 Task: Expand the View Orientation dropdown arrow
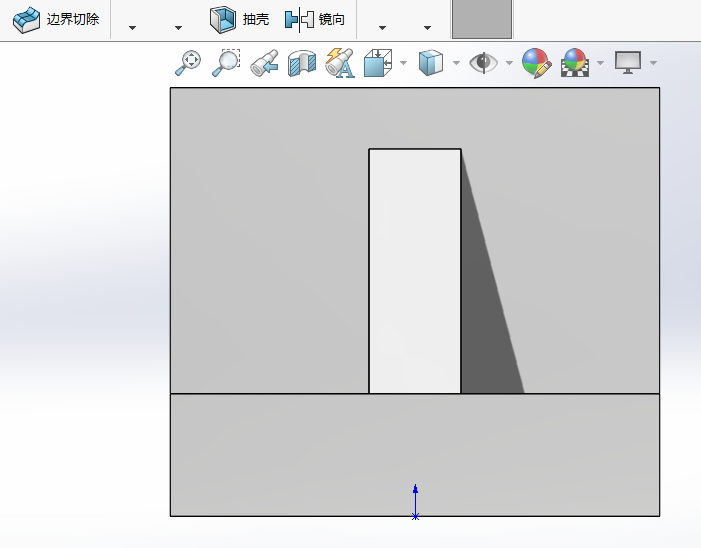(x=403, y=63)
